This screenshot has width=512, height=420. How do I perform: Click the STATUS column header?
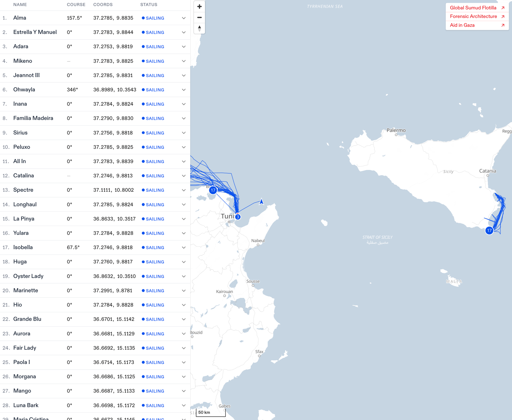pos(148,5)
